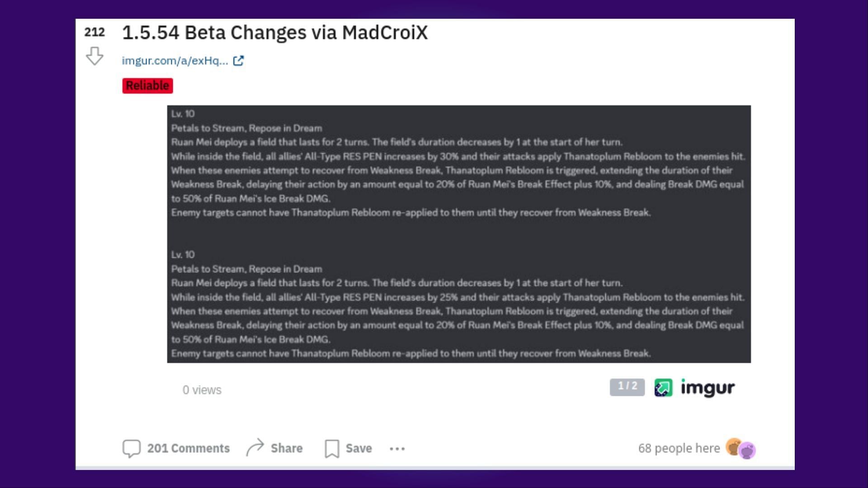The image size is (868, 488).
Task: Open the imgur.com/a/exHq... link
Action: pyautogui.click(x=175, y=60)
